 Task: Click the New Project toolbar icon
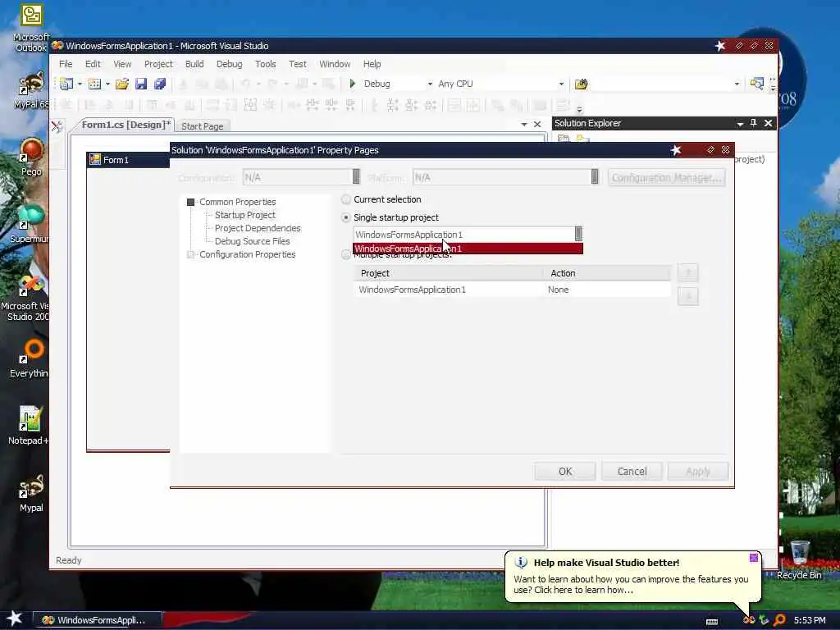[66, 84]
